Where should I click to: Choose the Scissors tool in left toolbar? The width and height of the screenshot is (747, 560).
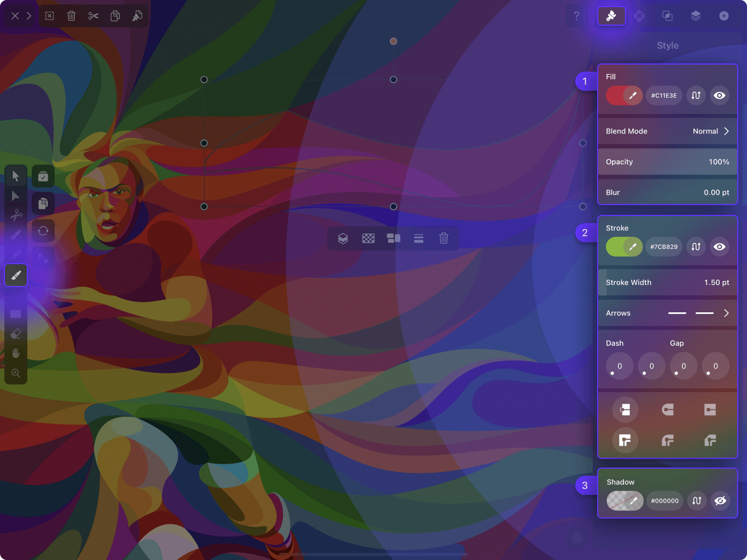tap(16, 215)
